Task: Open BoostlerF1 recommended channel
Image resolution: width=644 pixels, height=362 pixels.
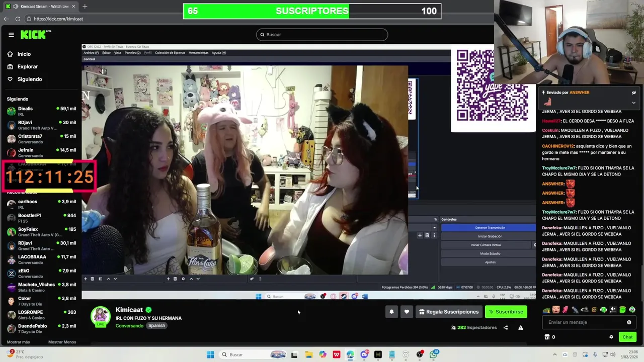Action: pyautogui.click(x=41, y=218)
